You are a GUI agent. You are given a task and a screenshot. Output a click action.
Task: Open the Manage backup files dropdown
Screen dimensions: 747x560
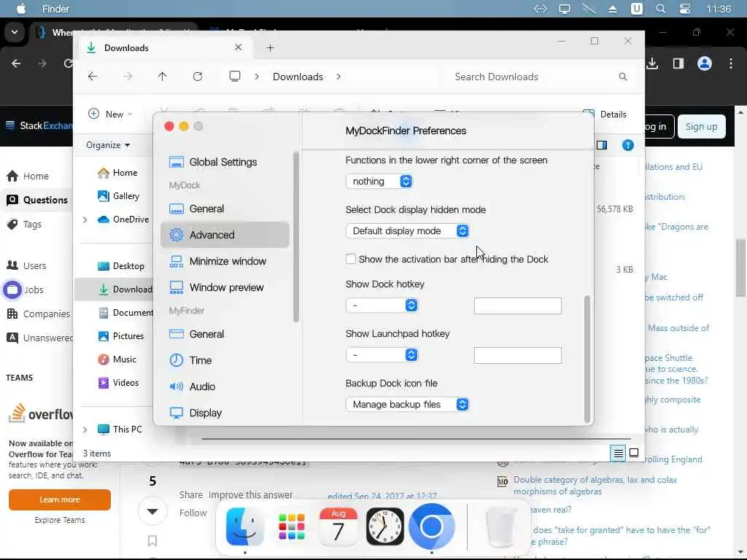click(x=408, y=404)
